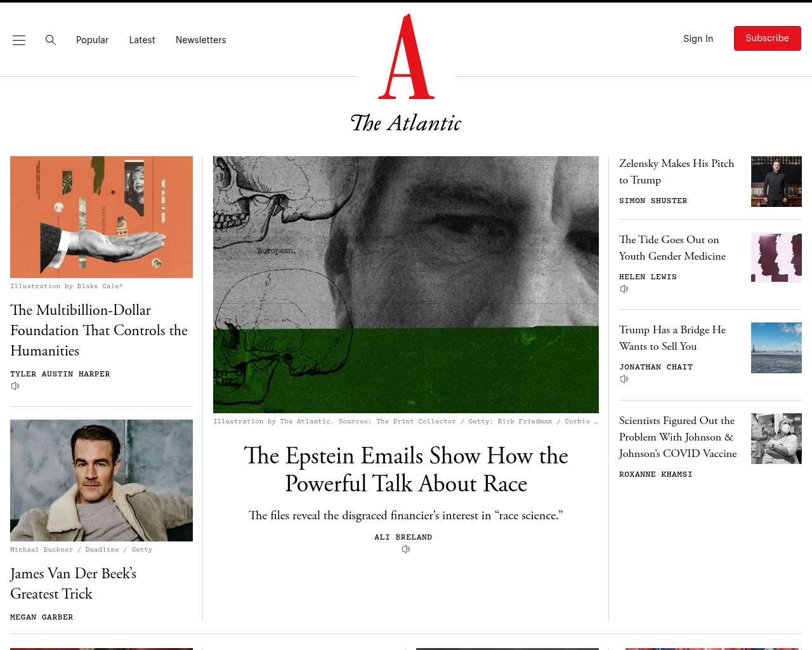
Task: Open the Newsletters page
Action: [x=201, y=40]
